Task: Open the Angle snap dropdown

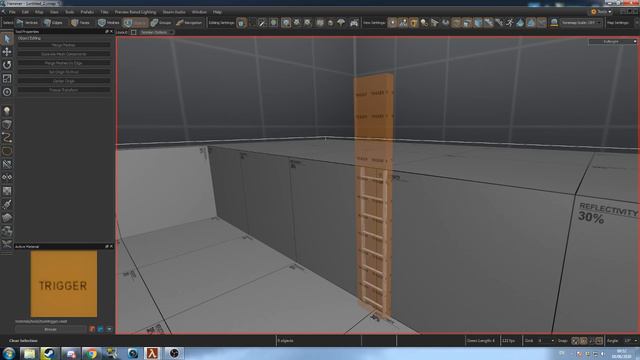Action: [x=631, y=340]
